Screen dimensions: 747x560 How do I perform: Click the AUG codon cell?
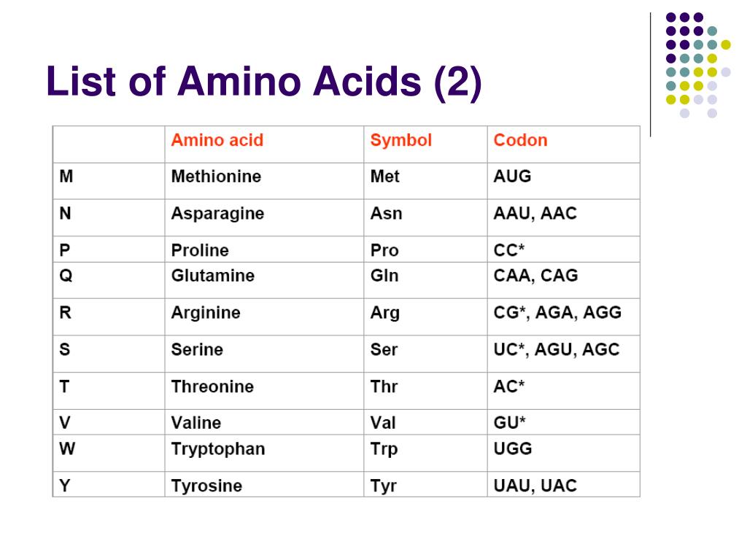(564, 181)
